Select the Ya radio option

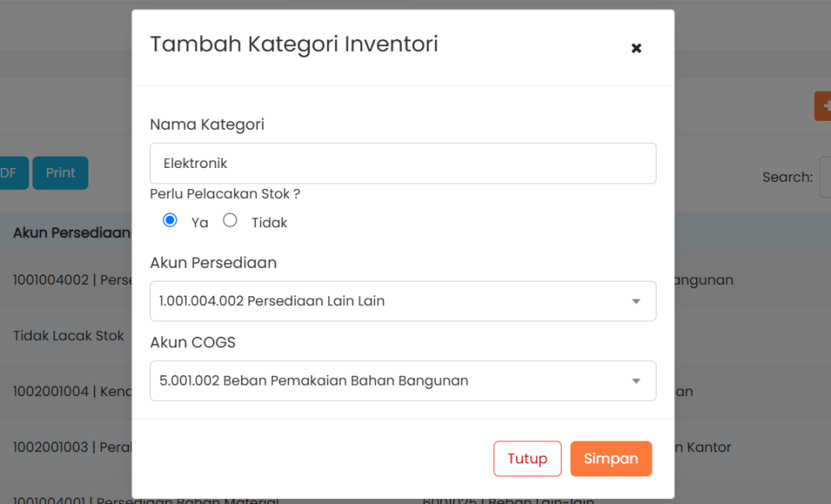point(170,220)
